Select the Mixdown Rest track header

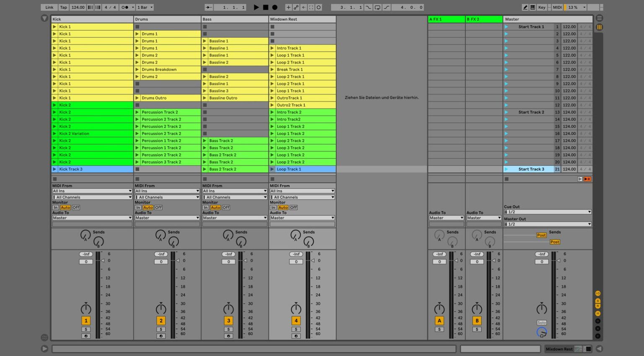click(x=302, y=19)
